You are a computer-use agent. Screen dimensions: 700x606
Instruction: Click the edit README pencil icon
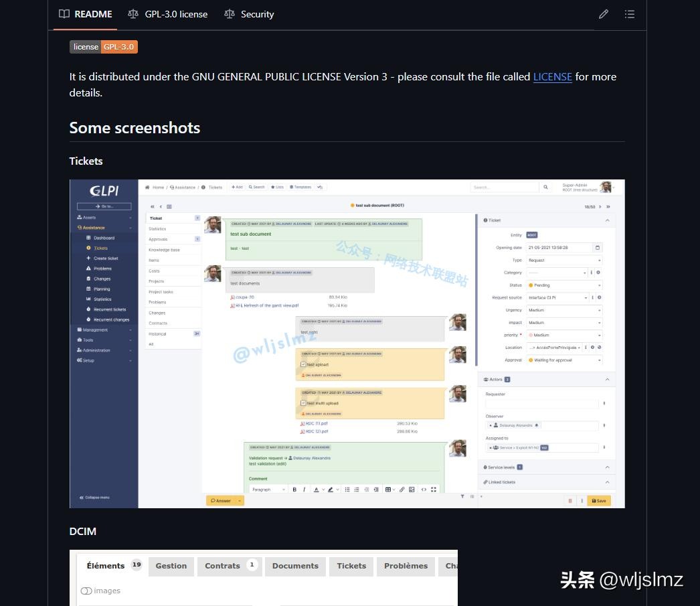pyautogui.click(x=603, y=14)
